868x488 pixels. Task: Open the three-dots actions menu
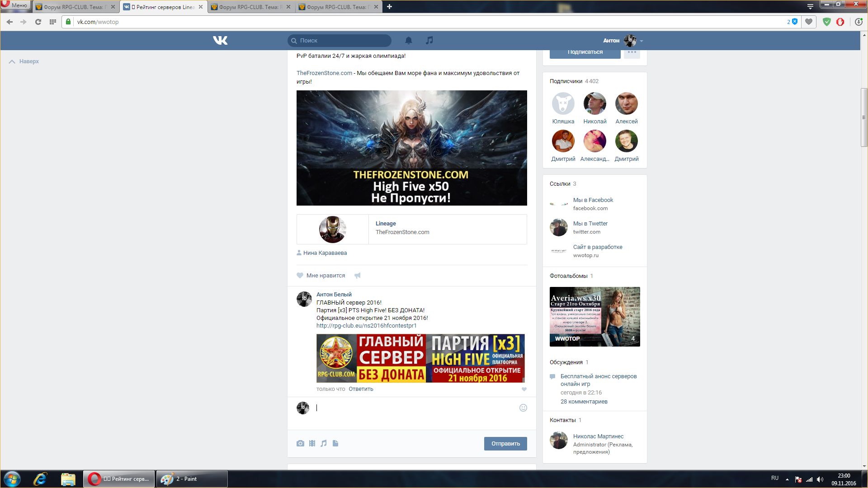point(632,52)
